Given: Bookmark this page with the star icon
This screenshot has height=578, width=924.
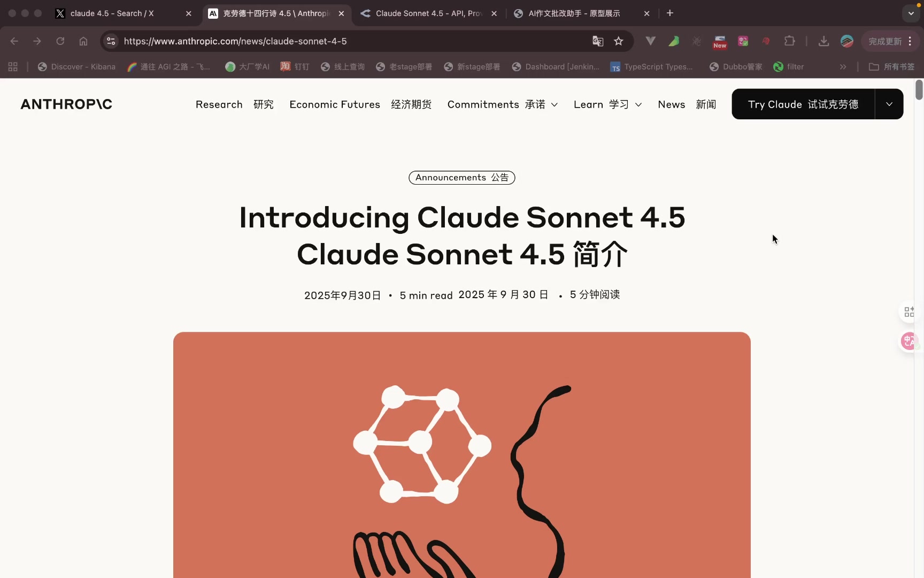Looking at the screenshot, I should pyautogui.click(x=619, y=41).
